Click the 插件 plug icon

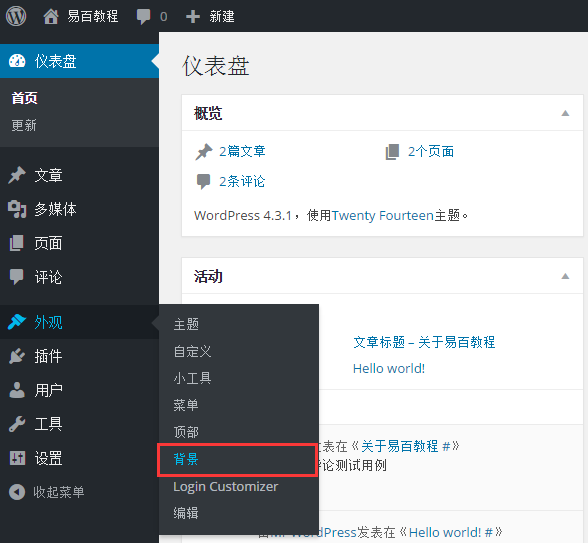[17, 356]
